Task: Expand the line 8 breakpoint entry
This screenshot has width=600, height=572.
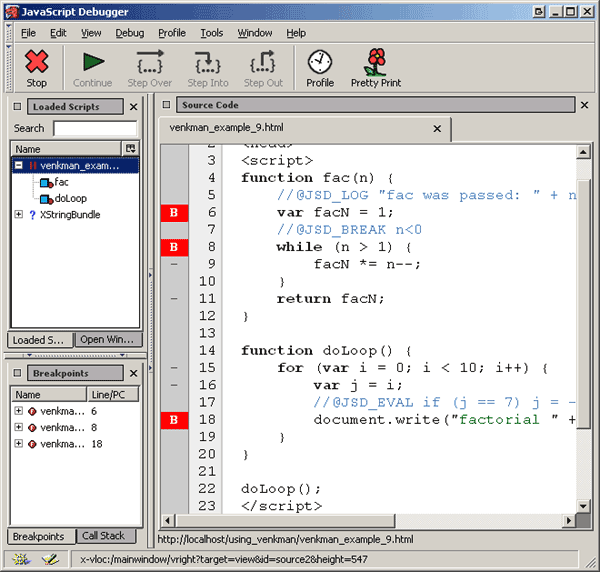Action: tap(18, 427)
